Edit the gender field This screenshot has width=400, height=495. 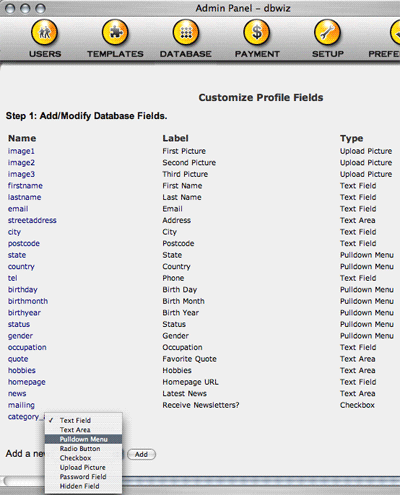pos(20,336)
